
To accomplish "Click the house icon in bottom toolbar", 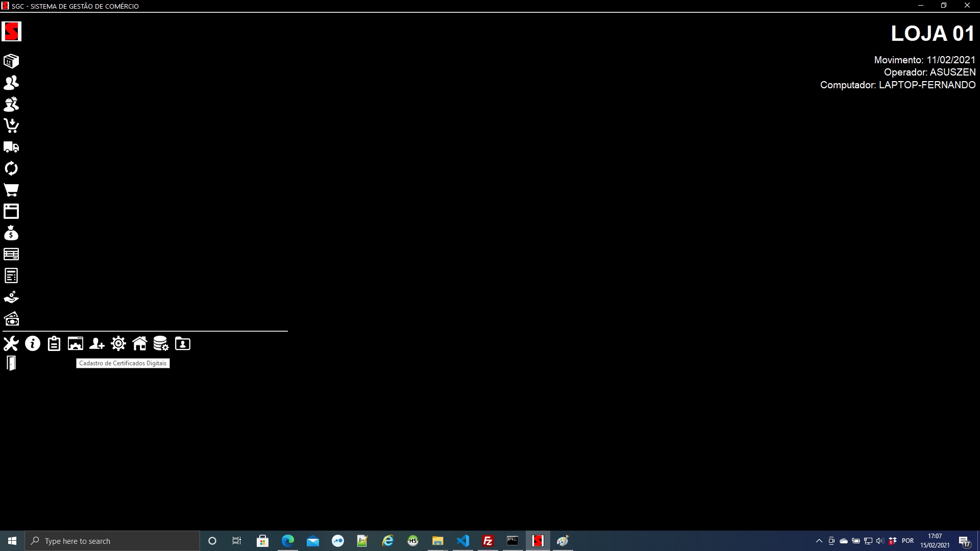I will tap(140, 344).
